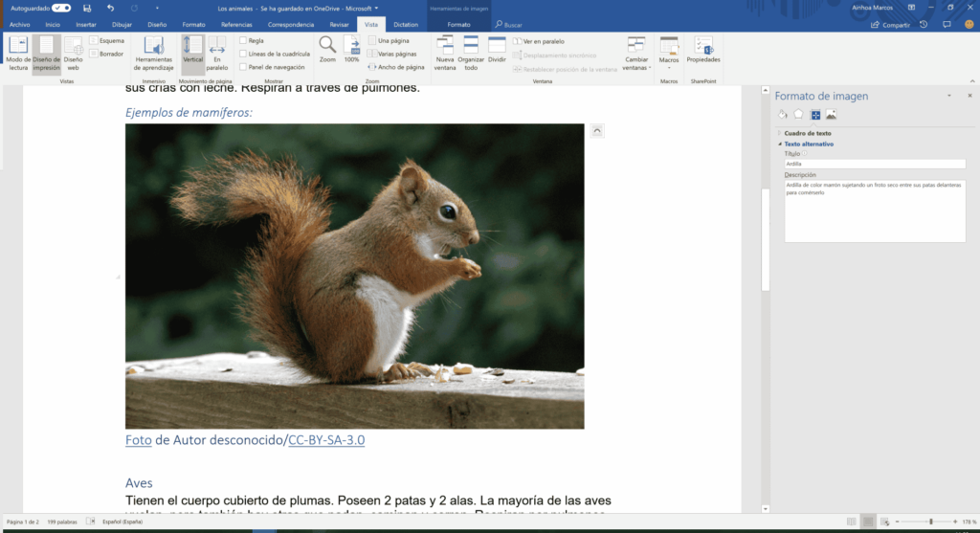Enable Panel de navegación checkbox
980x533 pixels.
point(243,67)
